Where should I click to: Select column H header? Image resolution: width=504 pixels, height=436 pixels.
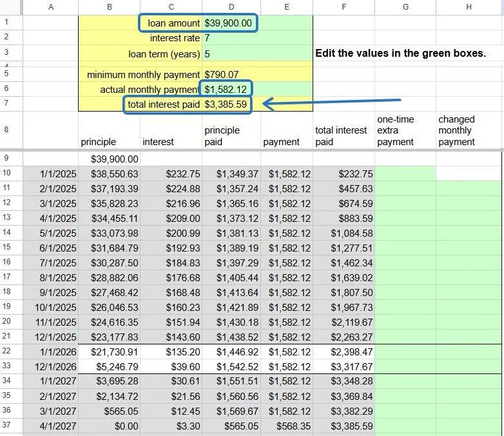(469, 7)
